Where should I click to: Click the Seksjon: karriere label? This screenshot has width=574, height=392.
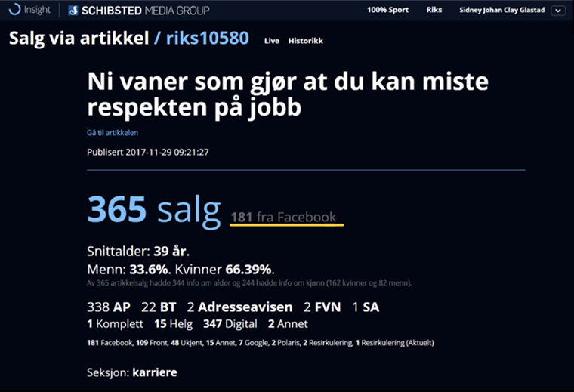[132, 372]
